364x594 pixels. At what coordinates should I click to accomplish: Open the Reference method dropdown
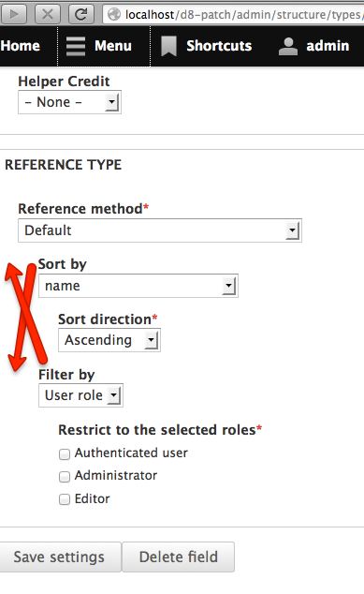click(160, 230)
